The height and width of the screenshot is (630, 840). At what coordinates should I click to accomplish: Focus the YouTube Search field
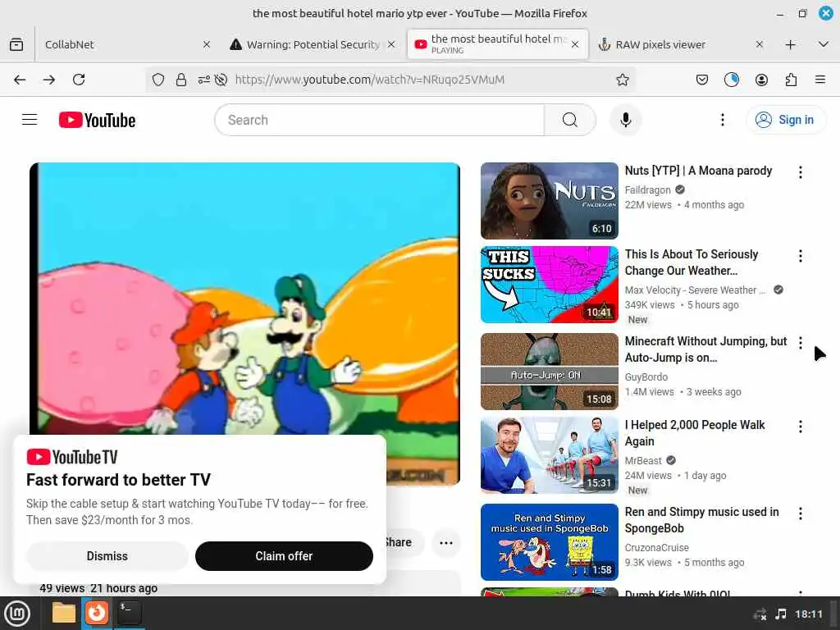[379, 120]
